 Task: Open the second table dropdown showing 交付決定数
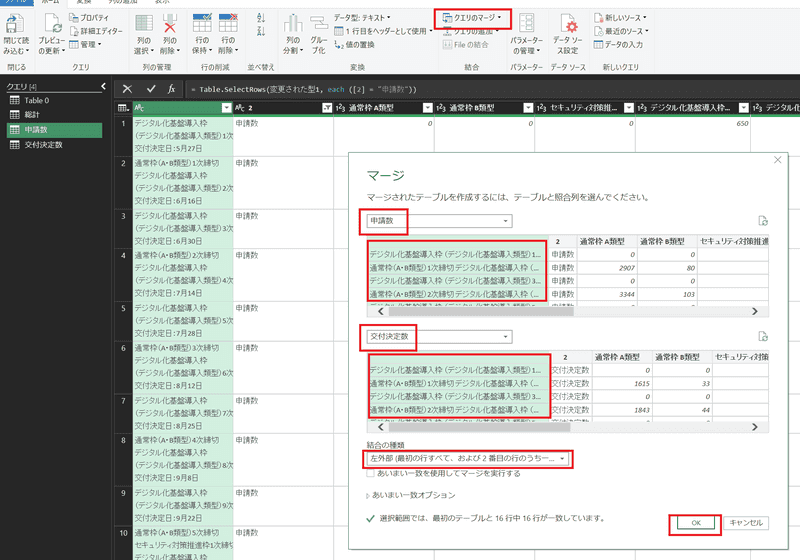click(x=439, y=337)
